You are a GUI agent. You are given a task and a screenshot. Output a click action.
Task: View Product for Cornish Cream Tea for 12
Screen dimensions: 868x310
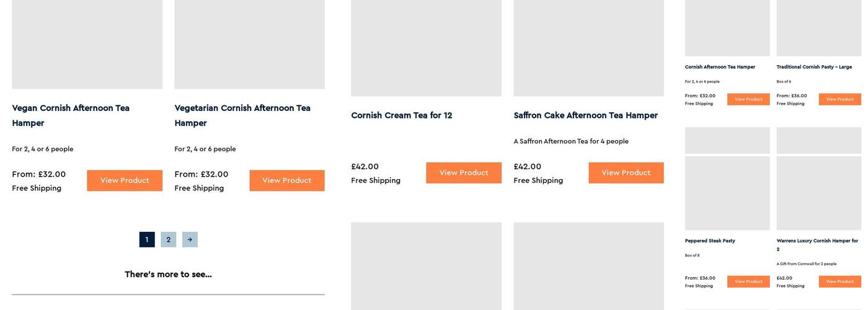[464, 173]
